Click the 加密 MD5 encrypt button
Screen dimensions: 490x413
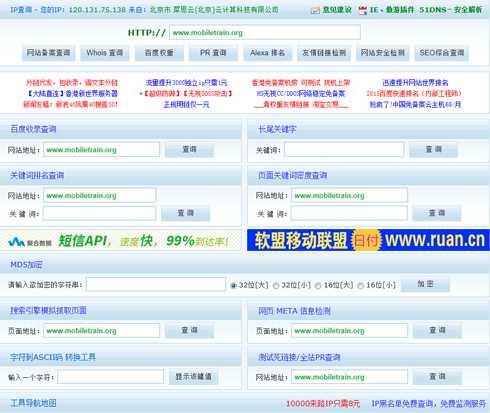pos(425,284)
